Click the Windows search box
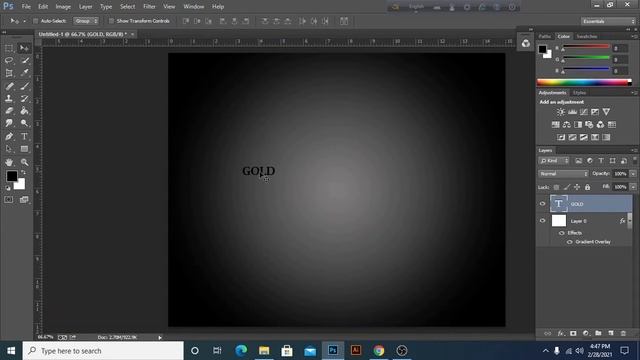Viewport: 640px width, 360px height. (x=103, y=351)
